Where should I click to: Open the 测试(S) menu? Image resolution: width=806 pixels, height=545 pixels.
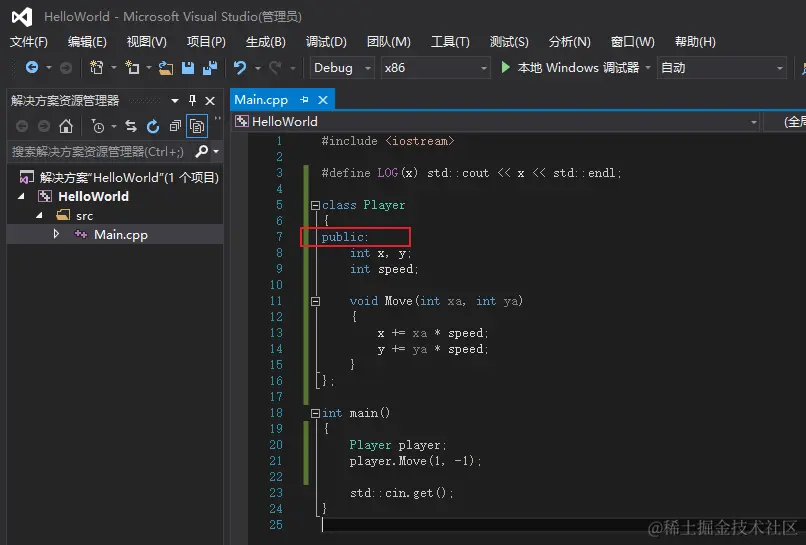tap(509, 42)
